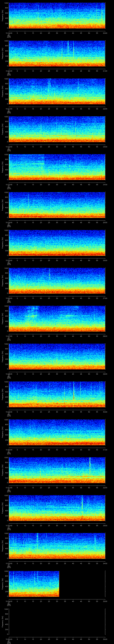
Task: Click 'Frequency (Hz)' label of the 10:19:00 panel
Action: point(3,16)
